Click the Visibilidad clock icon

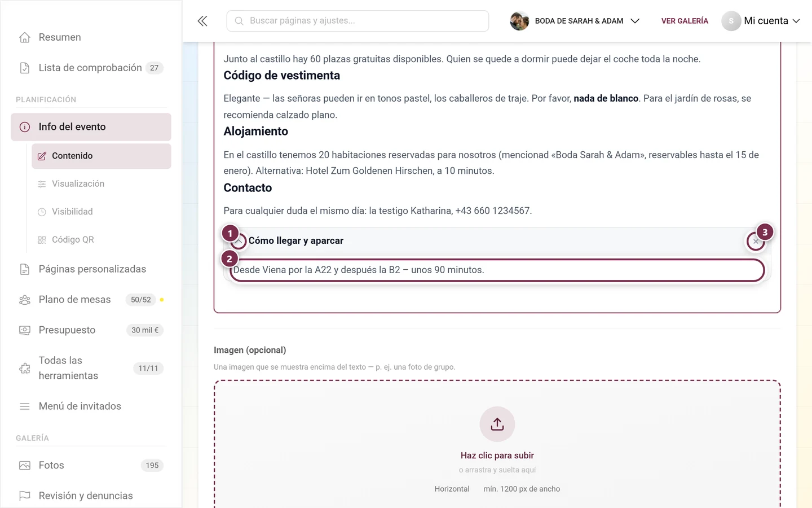(42, 212)
